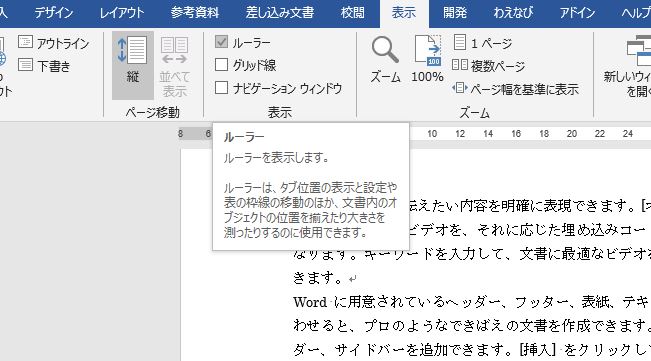Switch to the レイアウト tab
Image resolution: width=651 pixels, height=361 pixels.
tap(122, 12)
